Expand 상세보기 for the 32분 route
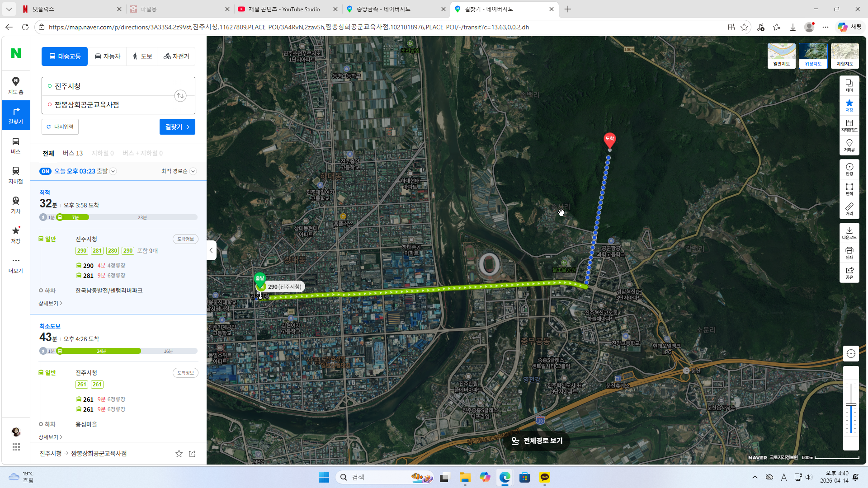Screen dimensions: 868x488 (x=50, y=303)
